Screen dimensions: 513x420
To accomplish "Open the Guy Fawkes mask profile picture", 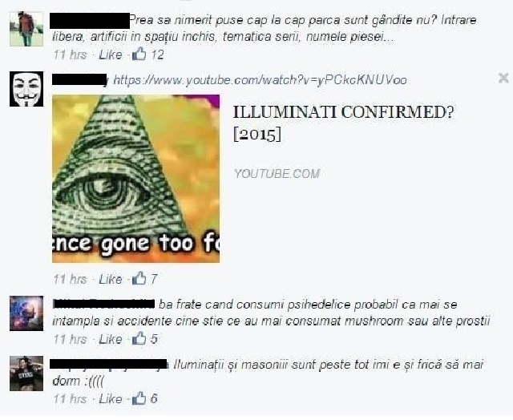I will click(x=26, y=89).
